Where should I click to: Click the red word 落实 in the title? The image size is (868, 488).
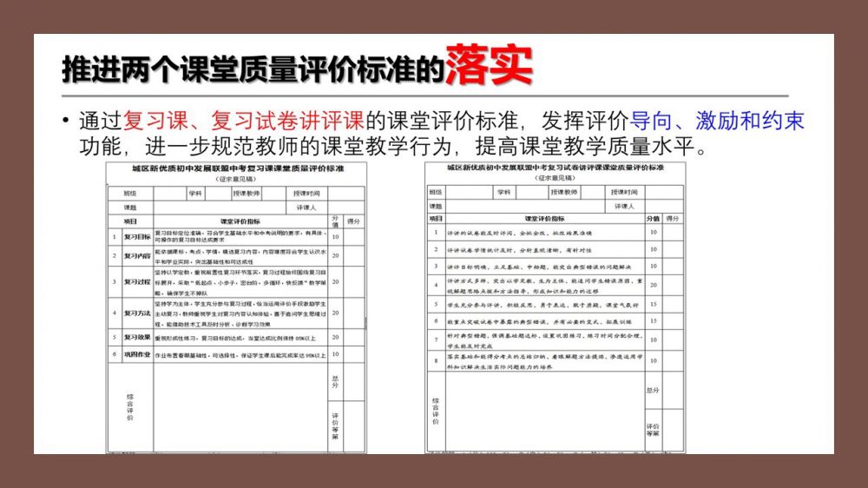489,64
